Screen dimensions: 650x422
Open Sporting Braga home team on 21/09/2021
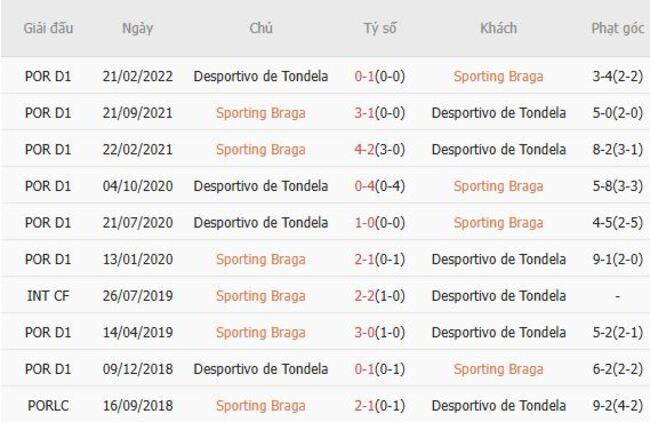(x=260, y=113)
